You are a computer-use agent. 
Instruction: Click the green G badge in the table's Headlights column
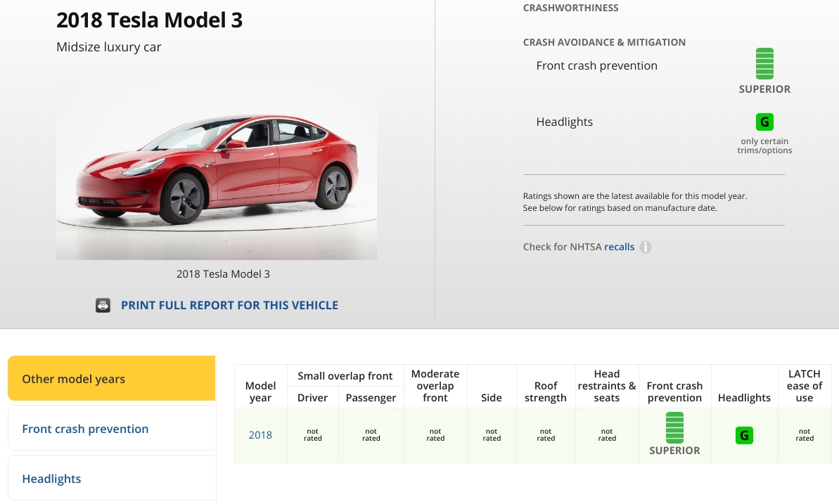coord(744,436)
